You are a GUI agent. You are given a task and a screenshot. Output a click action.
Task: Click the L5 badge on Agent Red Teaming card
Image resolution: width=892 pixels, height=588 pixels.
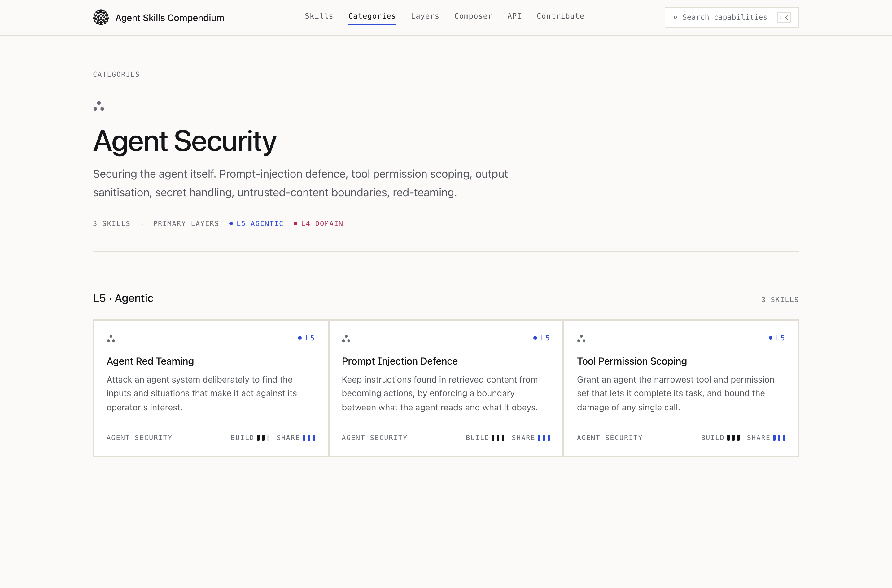click(x=306, y=338)
